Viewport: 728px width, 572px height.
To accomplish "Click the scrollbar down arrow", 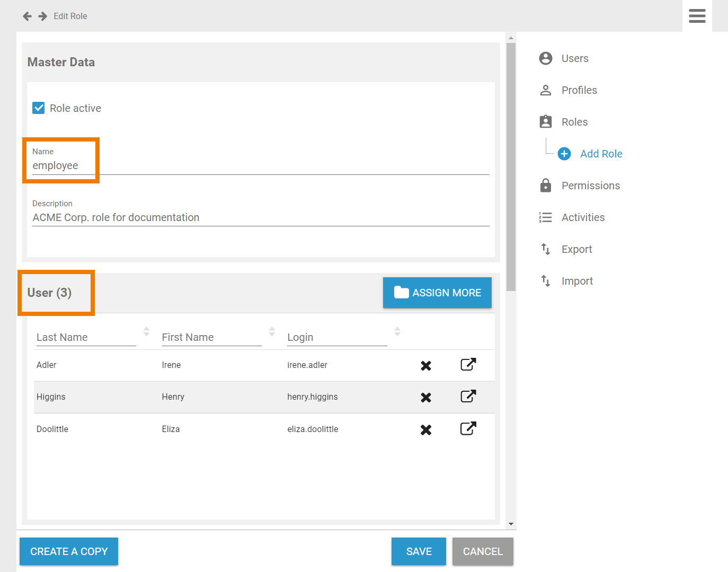I will [511, 524].
